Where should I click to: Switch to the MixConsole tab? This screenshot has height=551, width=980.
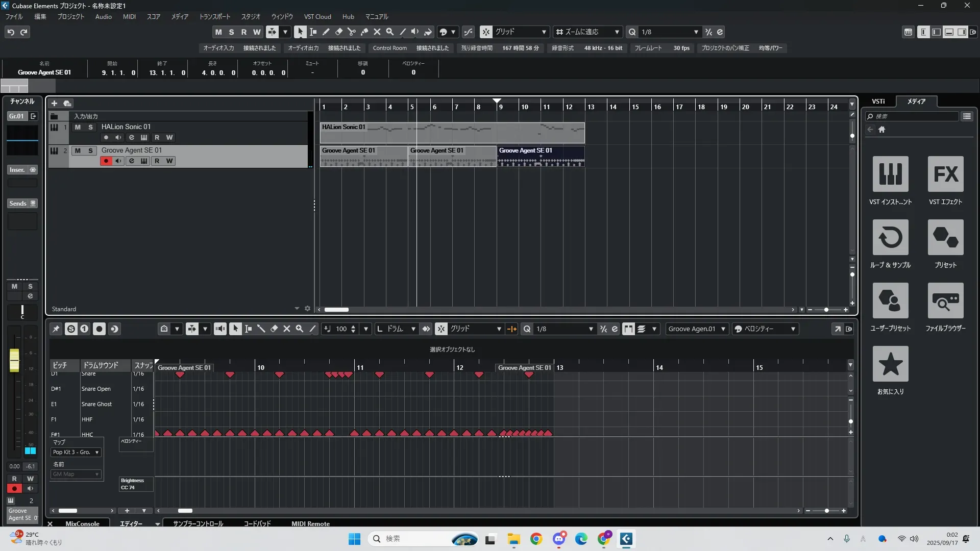click(82, 523)
